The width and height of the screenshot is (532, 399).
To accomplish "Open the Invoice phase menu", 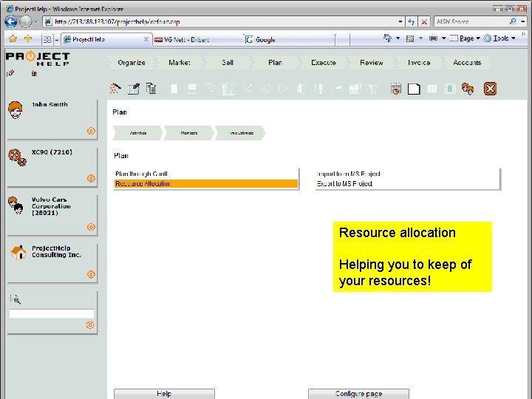I will (419, 63).
